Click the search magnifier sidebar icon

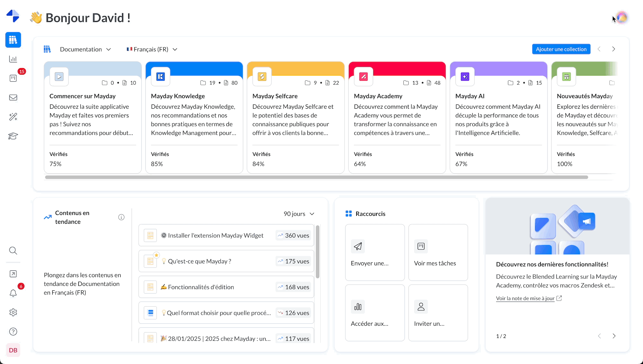click(x=13, y=250)
